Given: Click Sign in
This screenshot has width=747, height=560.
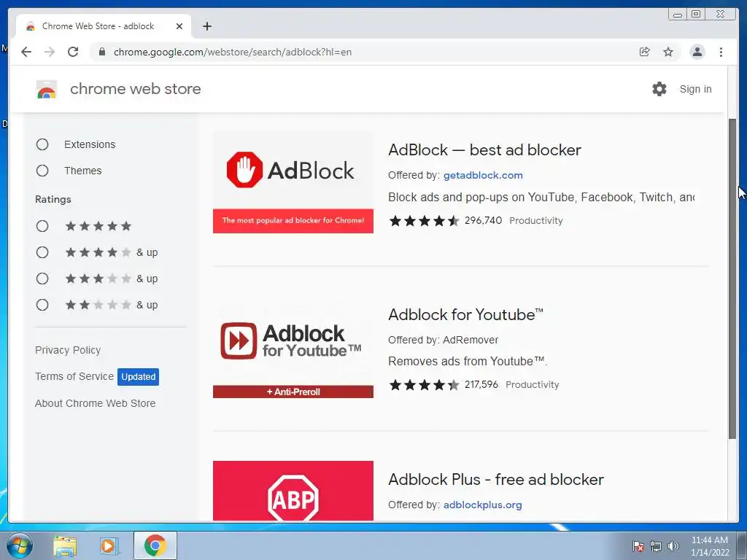Looking at the screenshot, I should (695, 89).
